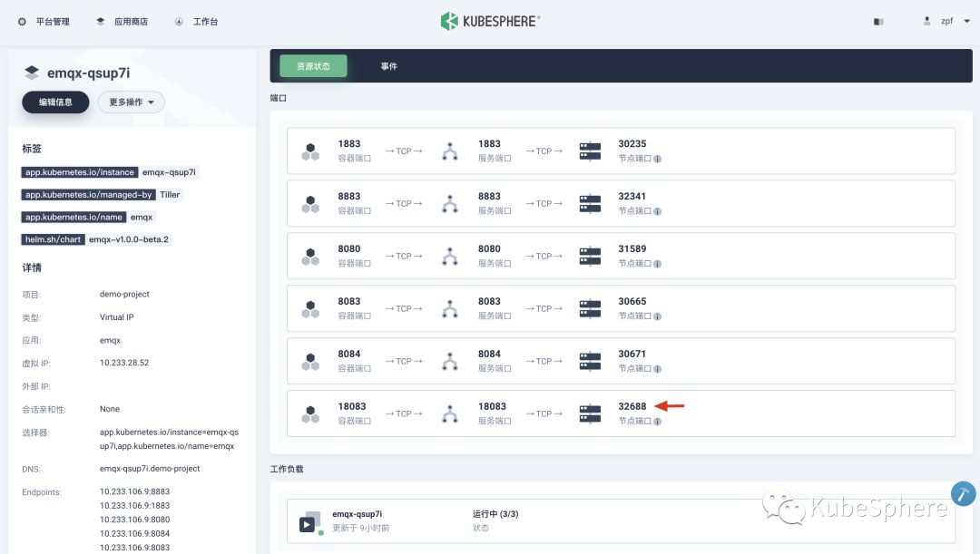This screenshot has height=554, width=980.
Task: Click the virtual IP 10.233.28.52
Action: 124,363
